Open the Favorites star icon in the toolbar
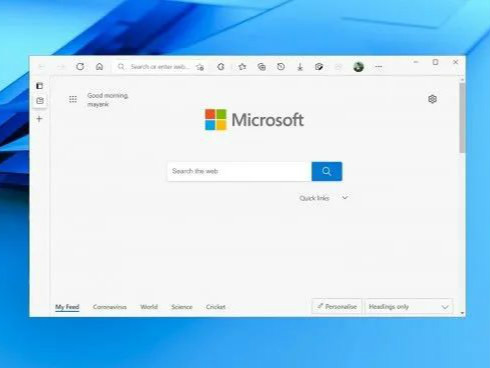The width and height of the screenshot is (490, 368). pyautogui.click(x=242, y=67)
